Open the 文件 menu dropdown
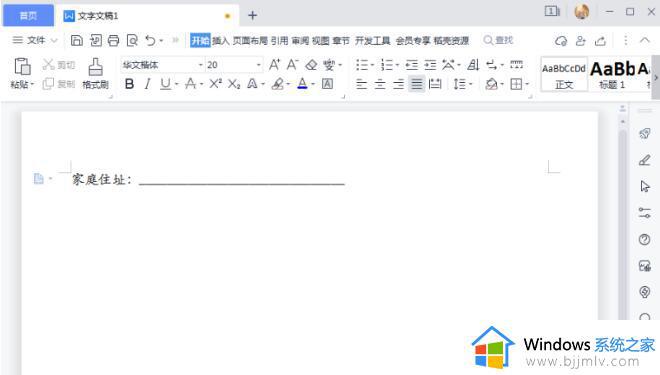Image resolution: width=660 pixels, height=375 pixels. click(35, 40)
